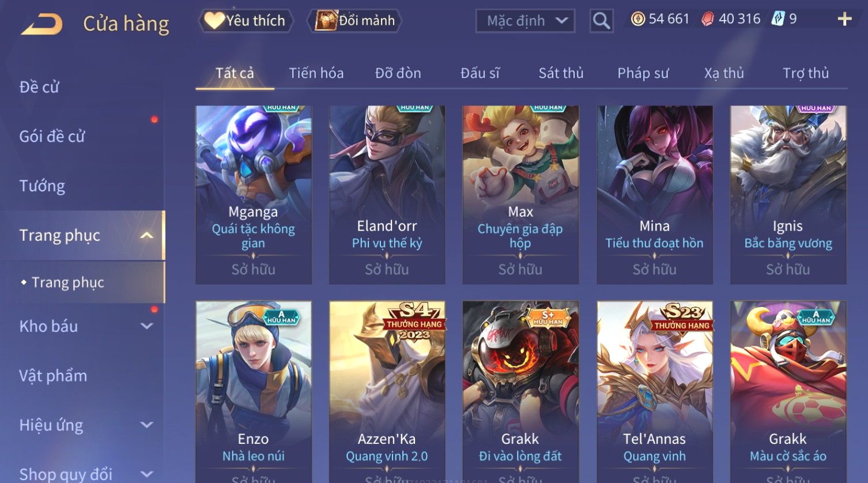
Task: Open the search magnifier icon
Action: pyautogui.click(x=601, y=21)
